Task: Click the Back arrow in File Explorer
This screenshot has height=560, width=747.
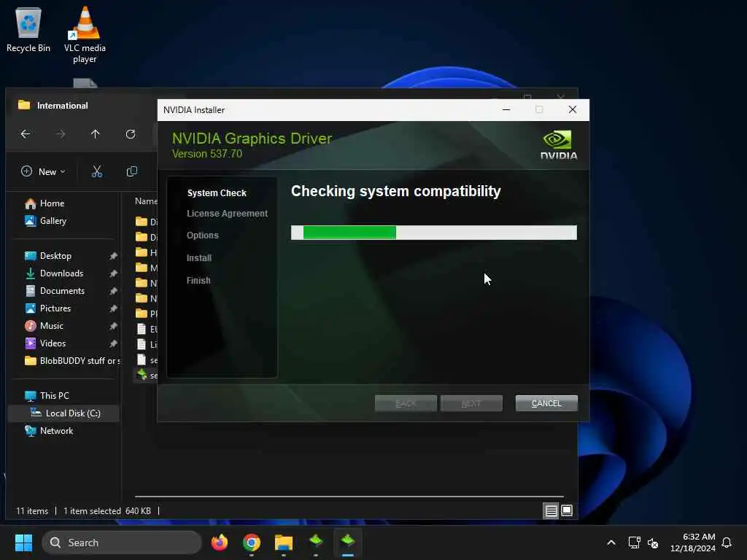Action: [26, 134]
